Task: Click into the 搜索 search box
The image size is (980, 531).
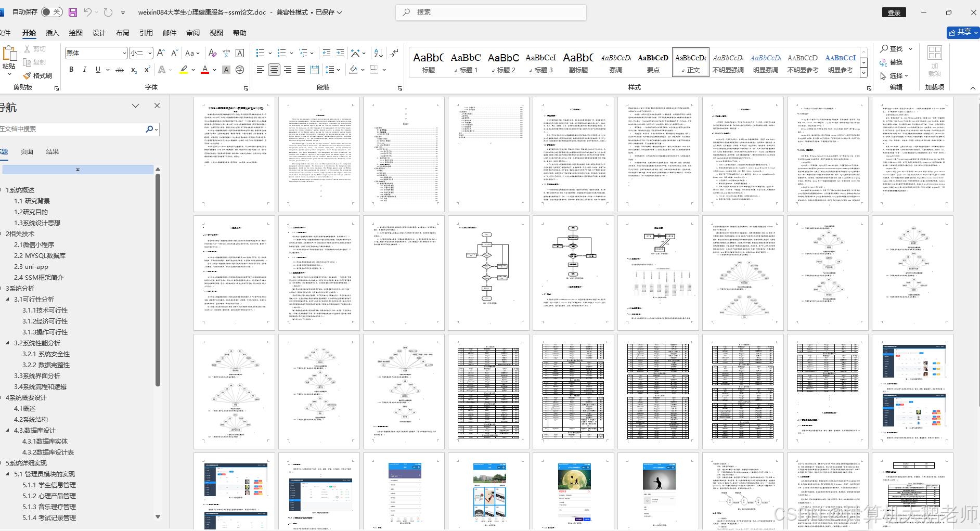Action: 491,12
